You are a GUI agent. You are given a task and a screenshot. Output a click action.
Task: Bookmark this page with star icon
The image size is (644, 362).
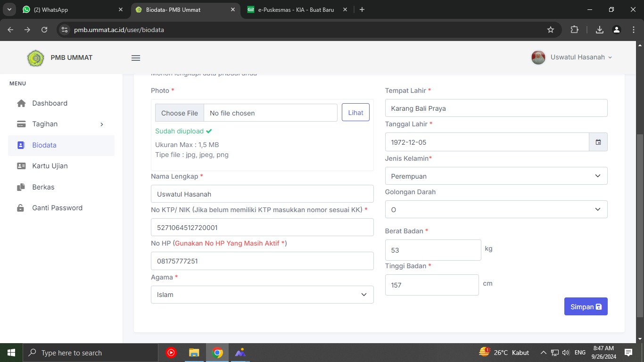click(x=550, y=30)
